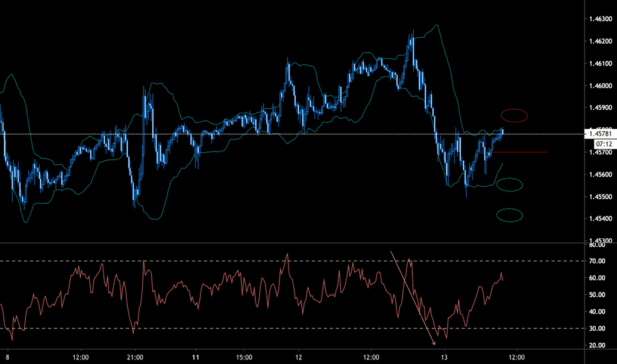Click the 1.45400 price axis label
The width and height of the screenshot is (617, 364).
(x=600, y=219)
